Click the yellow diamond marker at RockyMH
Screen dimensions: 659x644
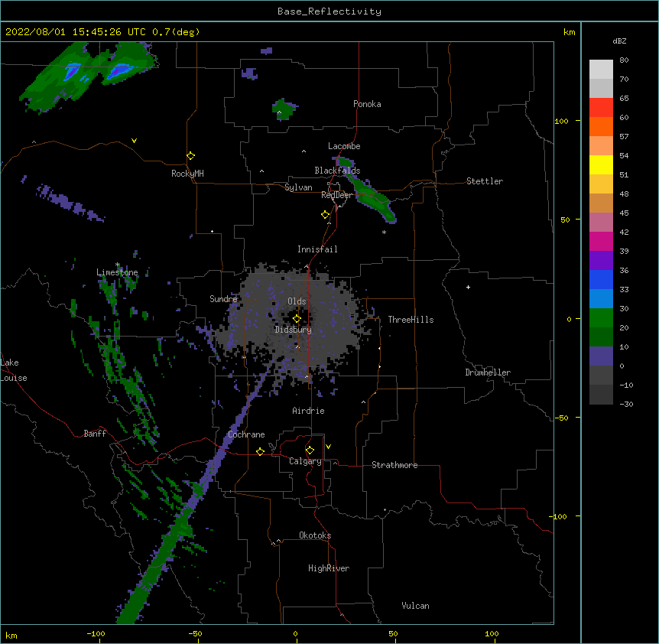tap(190, 156)
